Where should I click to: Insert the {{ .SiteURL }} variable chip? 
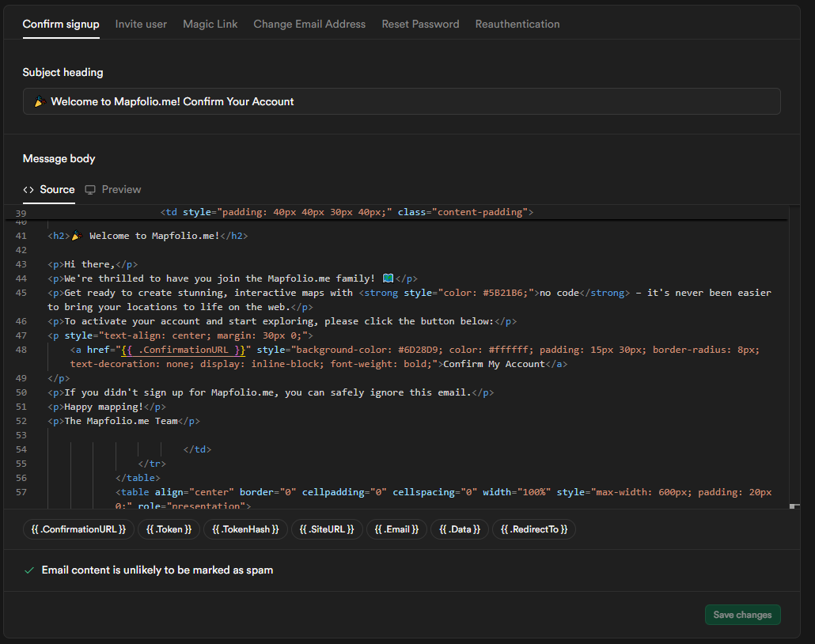327,529
